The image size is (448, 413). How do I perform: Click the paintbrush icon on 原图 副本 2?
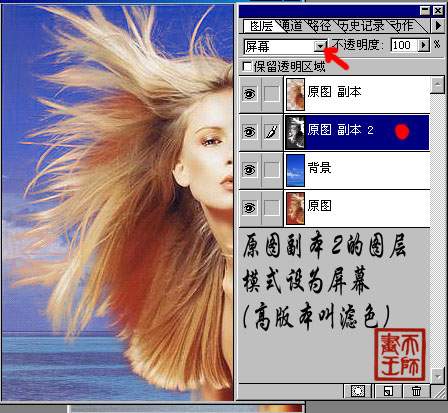(x=272, y=132)
